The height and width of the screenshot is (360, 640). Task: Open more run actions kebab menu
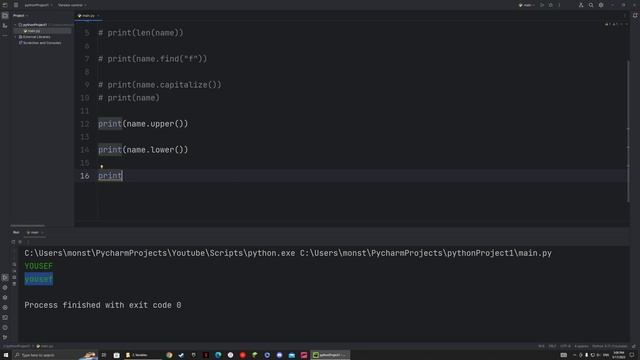coord(559,5)
